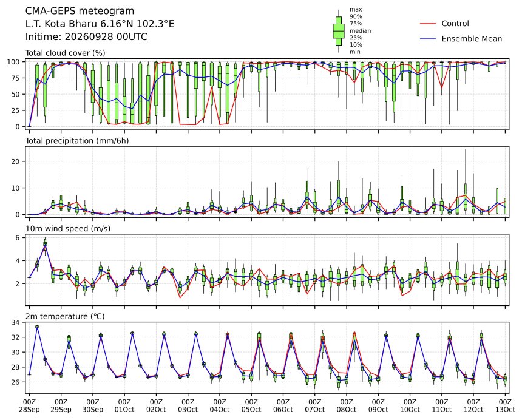This screenshot has height=420, width=522.
Task: Select the Control legend label
Action: [455, 24]
